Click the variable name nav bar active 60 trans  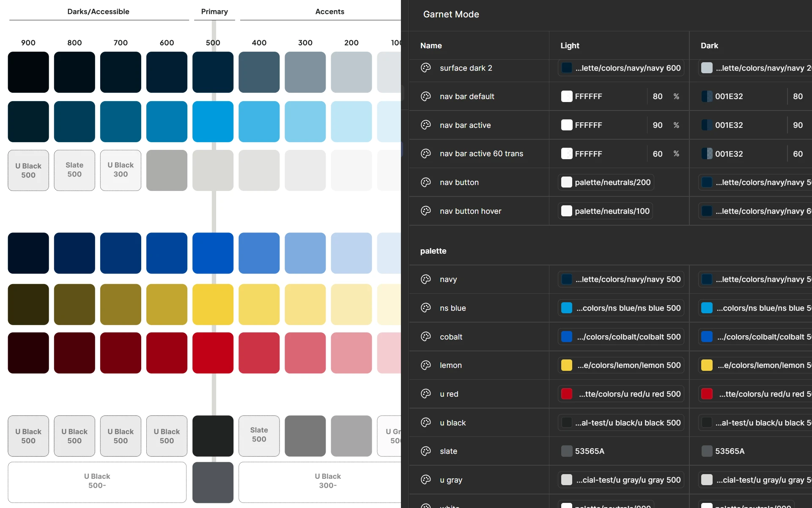[481, 154]
